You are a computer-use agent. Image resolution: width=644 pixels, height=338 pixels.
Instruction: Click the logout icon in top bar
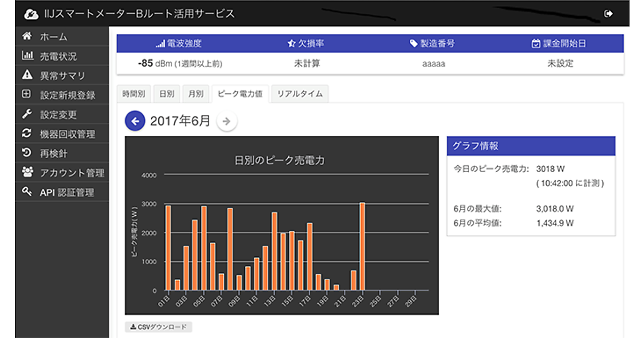click(608, 14)
